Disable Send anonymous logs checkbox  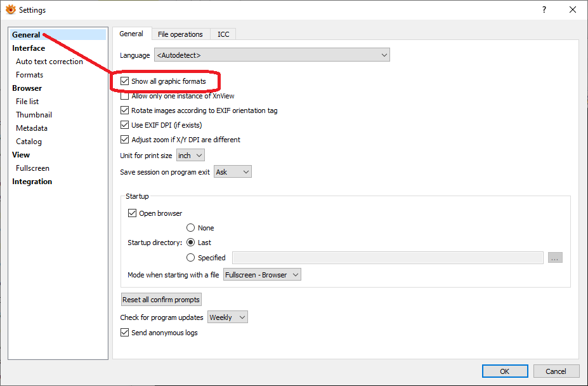pyautogui.click(x=124, y=333)
